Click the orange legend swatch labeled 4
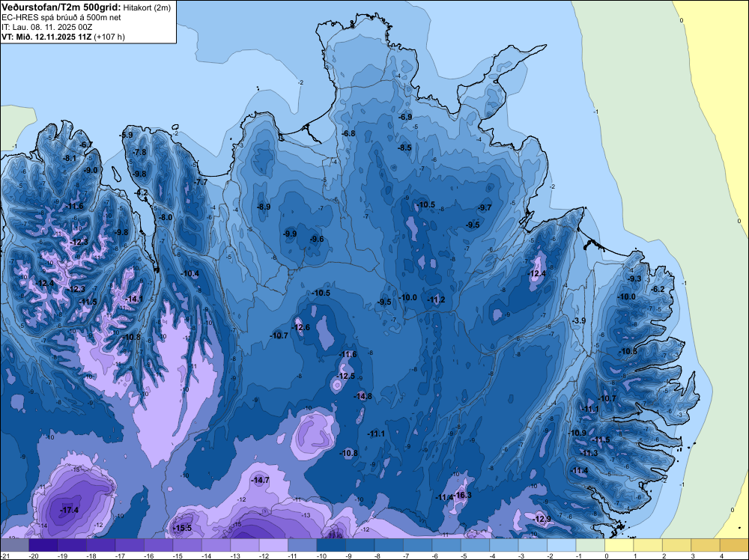The image size is (749, 560). point(734,545)
